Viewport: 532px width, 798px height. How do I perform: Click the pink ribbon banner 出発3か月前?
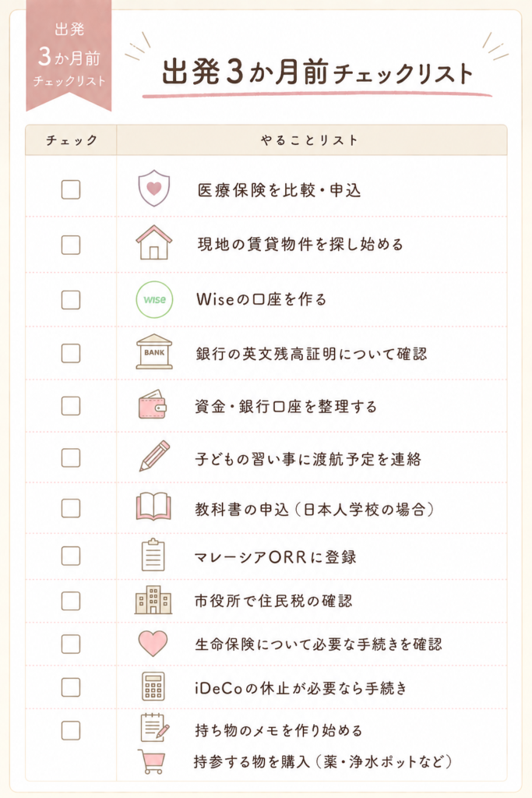coord(69,54)
